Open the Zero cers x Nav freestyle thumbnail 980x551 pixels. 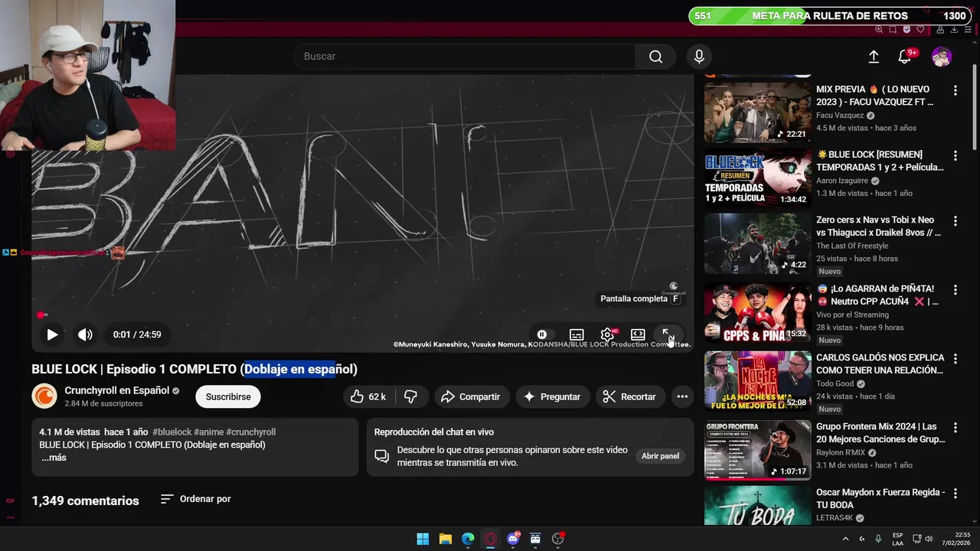point(757,243)
